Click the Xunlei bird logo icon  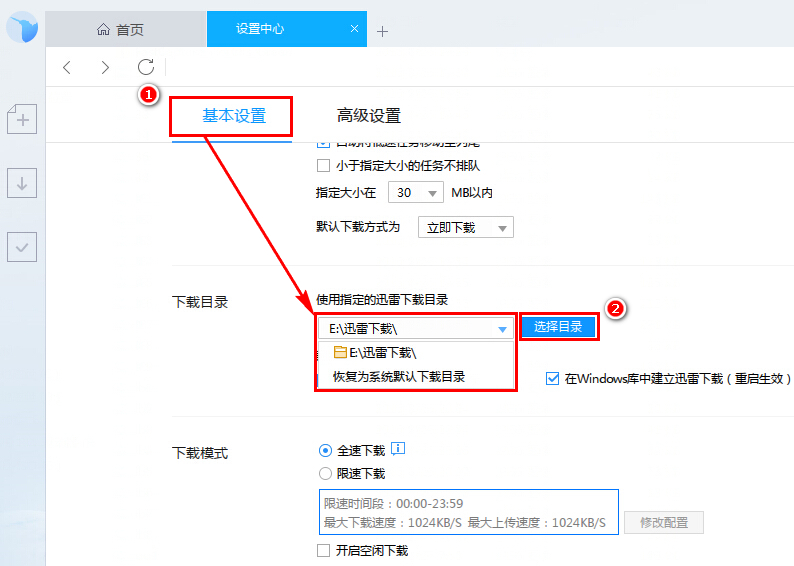coord(22,28)
